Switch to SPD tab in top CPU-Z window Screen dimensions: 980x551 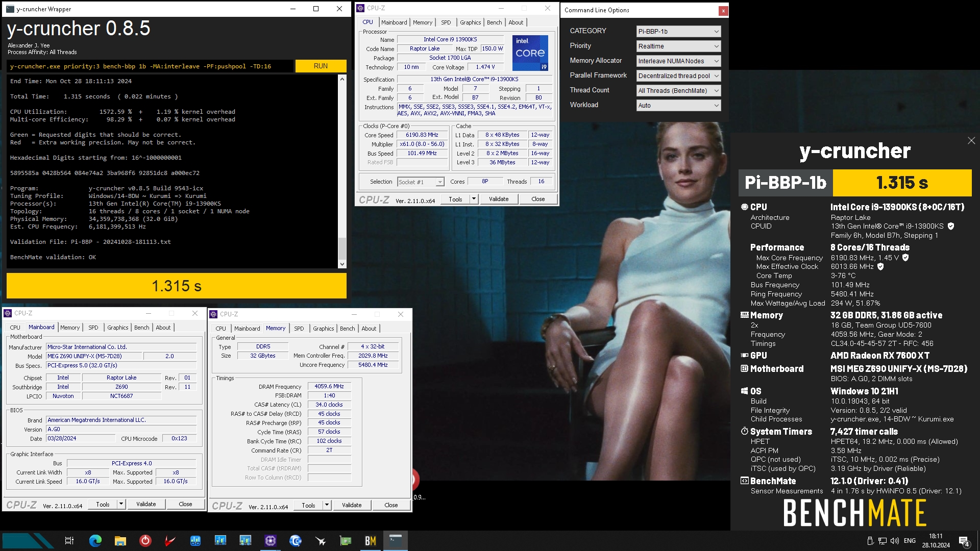446,22
